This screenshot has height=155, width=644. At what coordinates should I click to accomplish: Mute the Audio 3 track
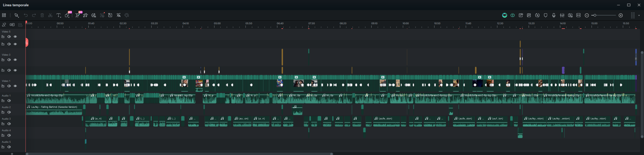9,124
